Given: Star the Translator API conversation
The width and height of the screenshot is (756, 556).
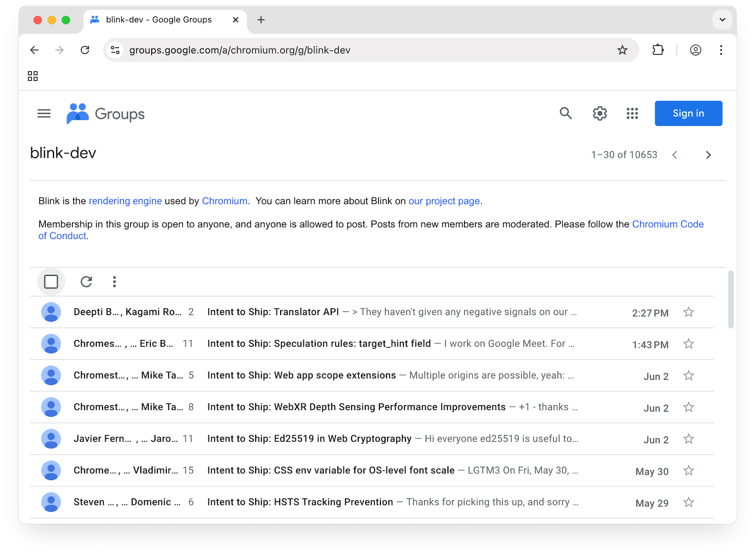Looking at the screenshot, I should [x=688, y=312].
